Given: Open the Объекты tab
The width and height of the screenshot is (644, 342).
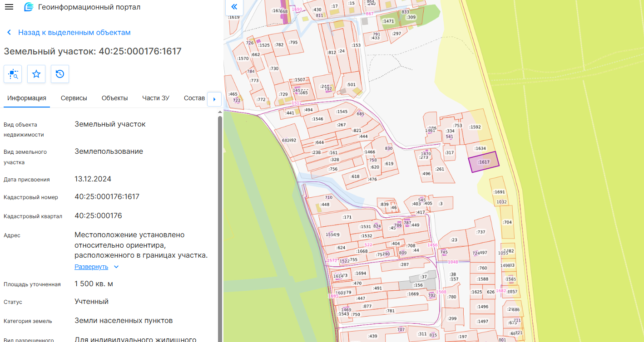Looking at the screenshot, I should point(114,98).
